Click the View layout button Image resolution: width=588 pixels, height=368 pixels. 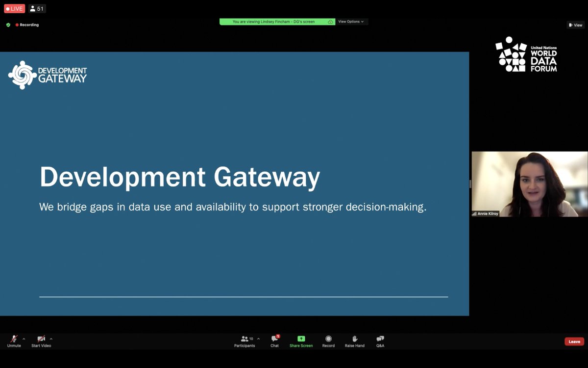(x=575, y=25)
